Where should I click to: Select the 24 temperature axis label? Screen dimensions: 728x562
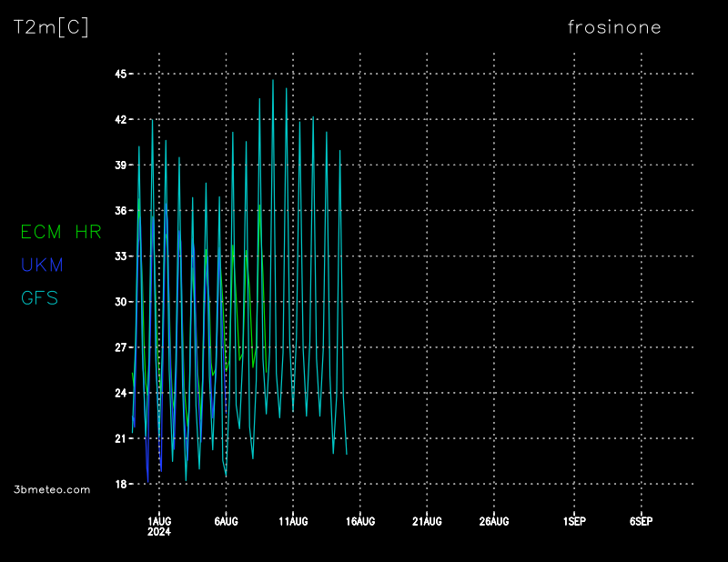pyautogui.click(x=119, y=393)
